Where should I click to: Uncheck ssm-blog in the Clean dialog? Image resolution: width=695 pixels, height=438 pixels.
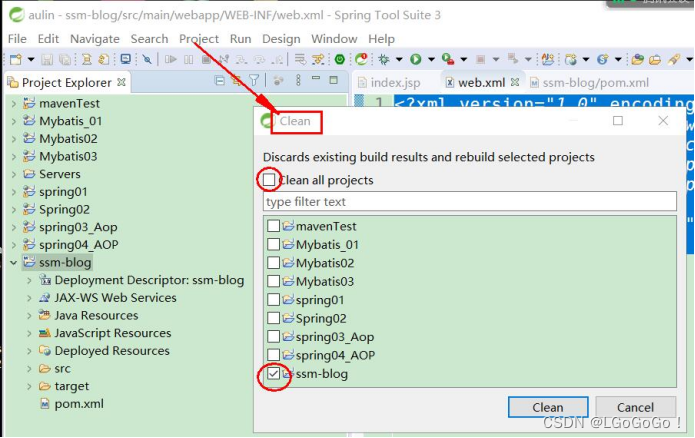(x=273, y=374)
